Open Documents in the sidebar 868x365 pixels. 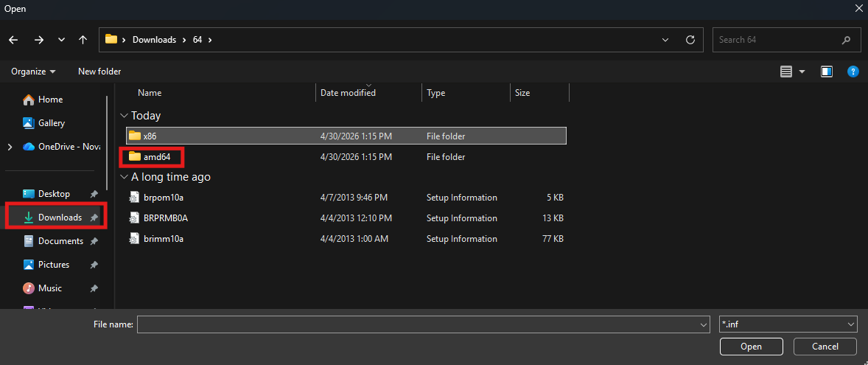click(x=53, y=241)
